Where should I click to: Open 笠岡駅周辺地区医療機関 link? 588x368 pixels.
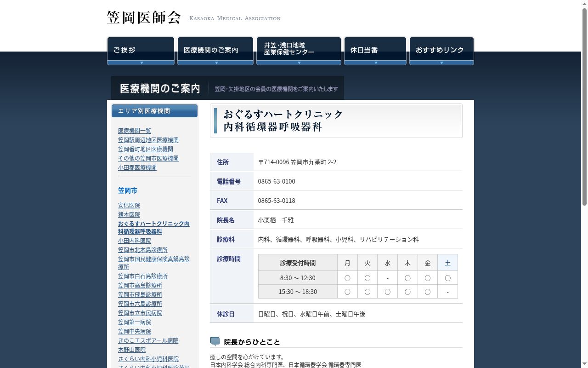pyautogui.click(x=148, y=140)
